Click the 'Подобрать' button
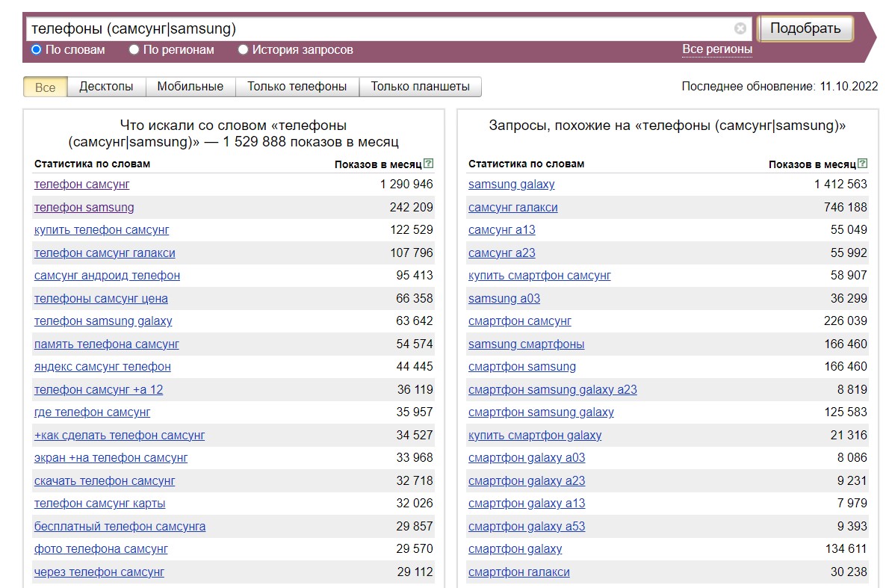Image resolution: width=889 pixels, height=588 pixels. (x=805, y=28)
